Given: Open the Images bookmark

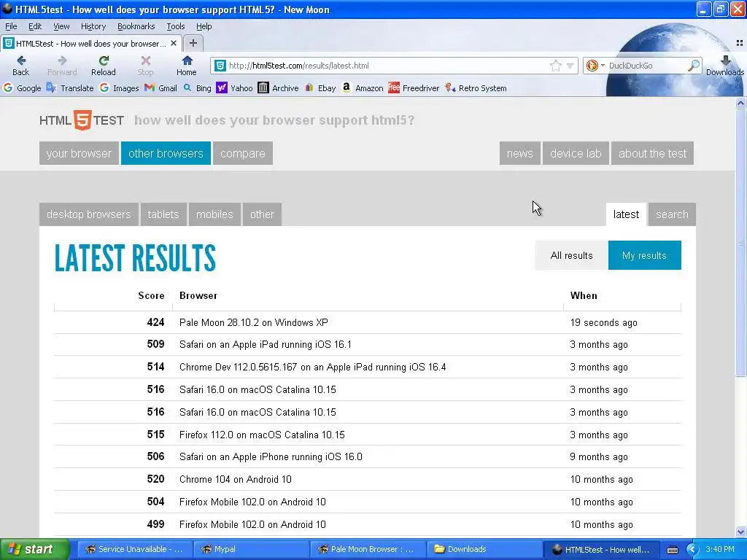Looking at the screenshot, I should coord(119,88).
